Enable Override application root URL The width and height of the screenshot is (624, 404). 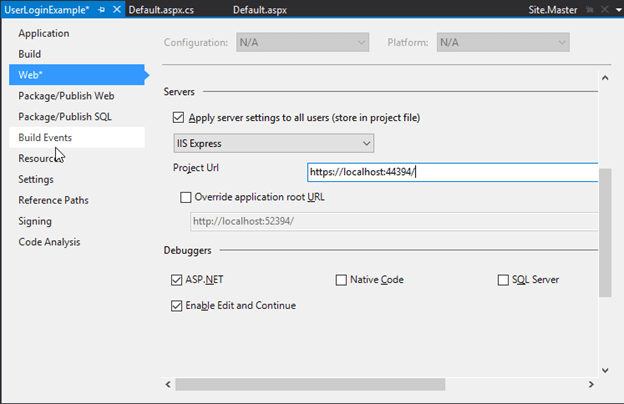pyautogui.click(x=185, y=197)
